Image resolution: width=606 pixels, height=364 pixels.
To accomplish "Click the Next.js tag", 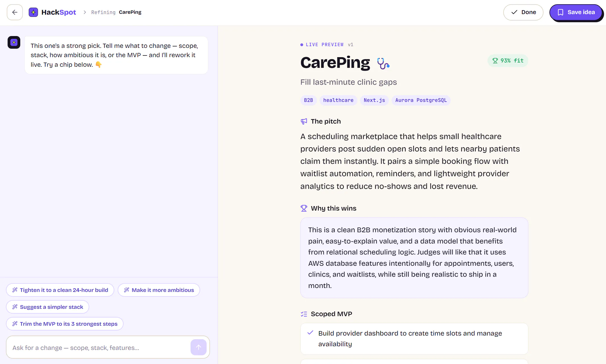I will [374, 100].
